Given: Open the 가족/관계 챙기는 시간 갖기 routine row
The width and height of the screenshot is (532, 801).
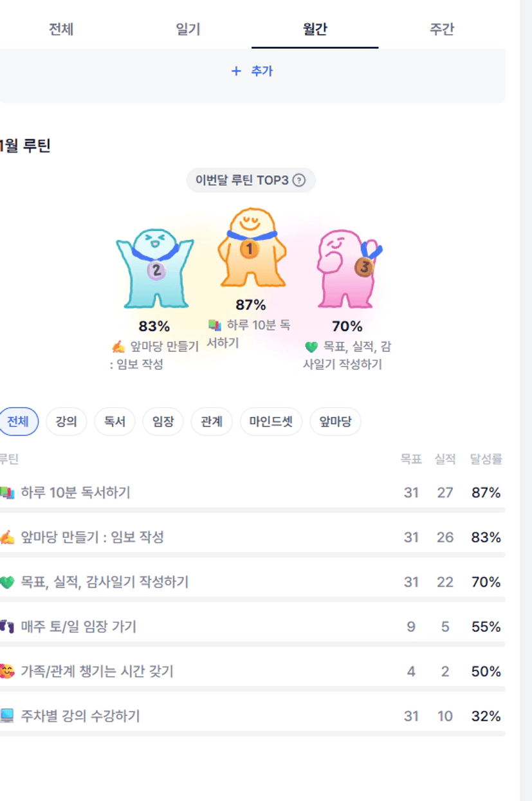Looking at the screenshot, I should [96, 672].
